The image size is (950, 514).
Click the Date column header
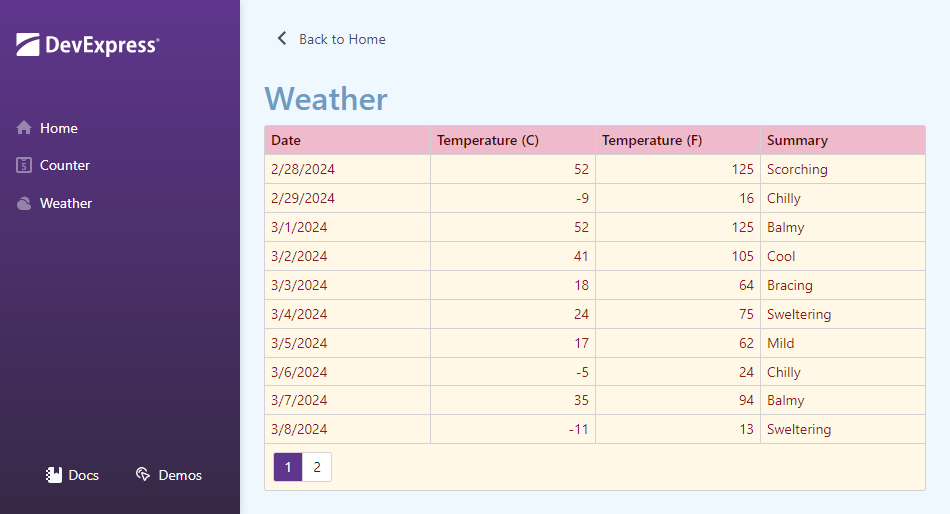click(348, 140)
